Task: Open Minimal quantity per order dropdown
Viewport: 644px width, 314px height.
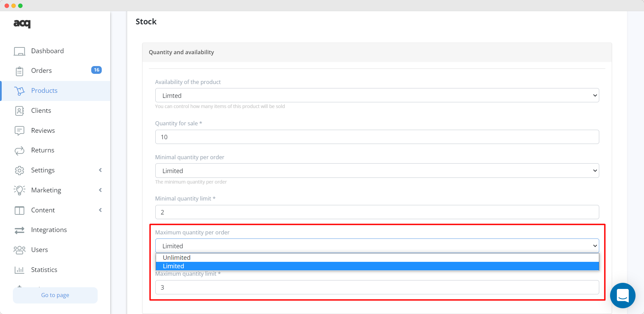Action: [x=377, y=171]
